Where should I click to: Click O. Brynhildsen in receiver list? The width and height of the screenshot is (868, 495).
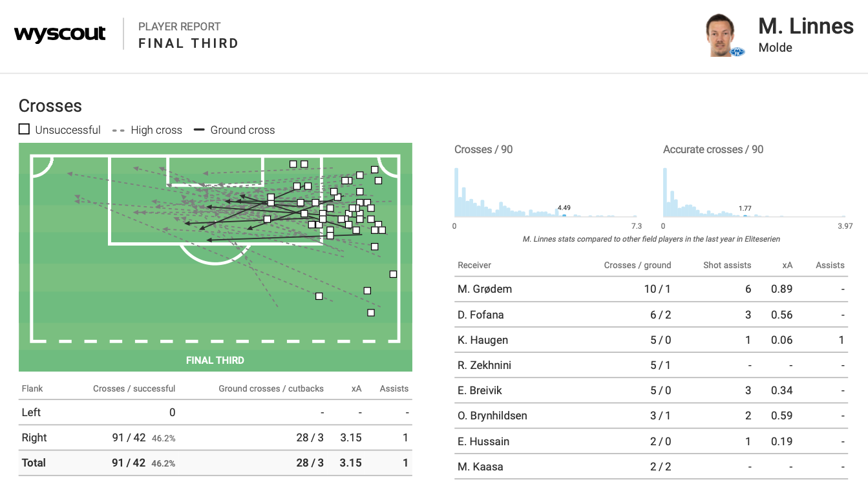click(492, 416)
